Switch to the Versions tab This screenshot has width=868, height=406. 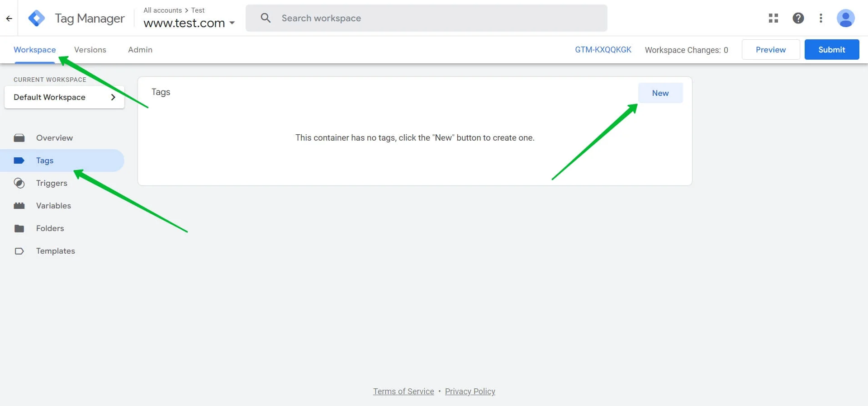pos(90,50)
